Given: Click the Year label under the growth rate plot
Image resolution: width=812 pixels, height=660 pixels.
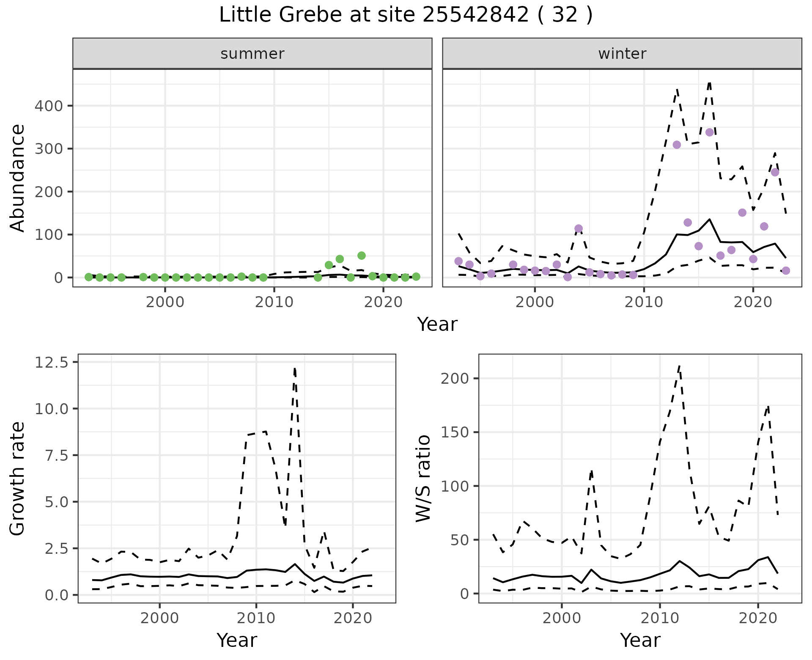Looking at the screenshot, I should tap(237, 641).
